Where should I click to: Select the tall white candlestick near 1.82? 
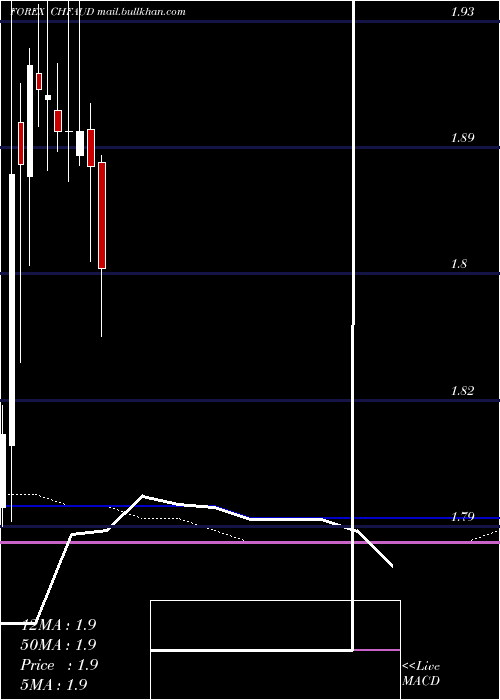12,310
